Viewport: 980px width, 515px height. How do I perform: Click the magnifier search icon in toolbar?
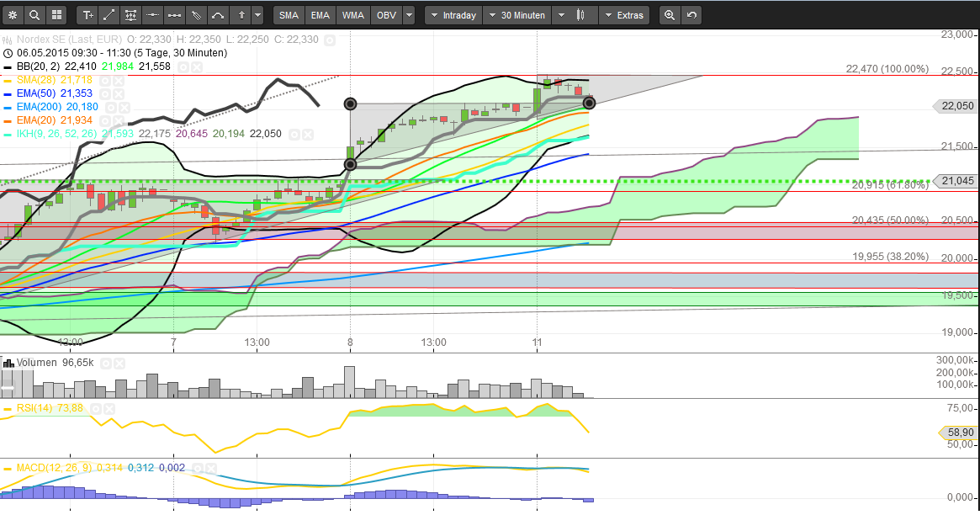click(34, 15)
